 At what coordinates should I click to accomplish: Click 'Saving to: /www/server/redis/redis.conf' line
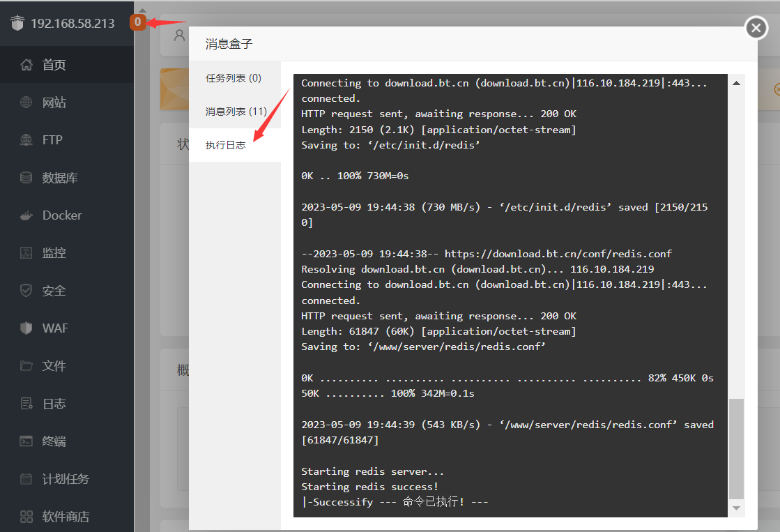click(x=423, y=347)
